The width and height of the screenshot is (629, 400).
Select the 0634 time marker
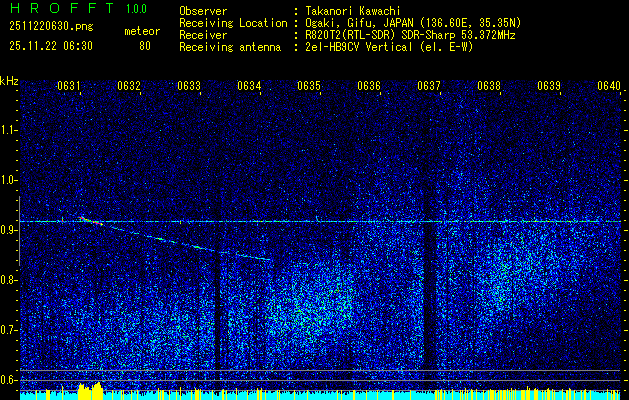click(x=250, y=86)
